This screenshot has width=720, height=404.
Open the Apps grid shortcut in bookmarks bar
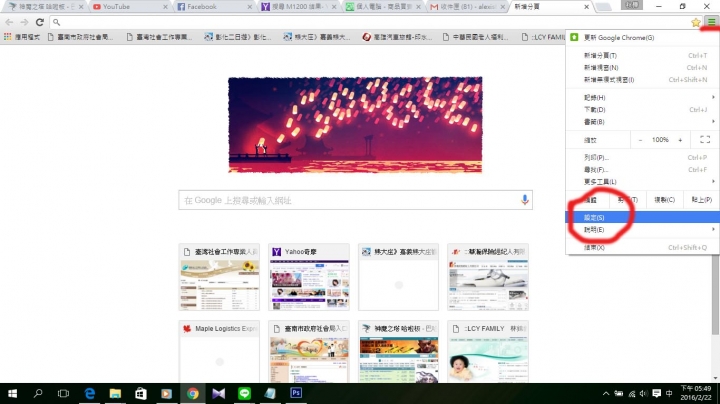8,37
